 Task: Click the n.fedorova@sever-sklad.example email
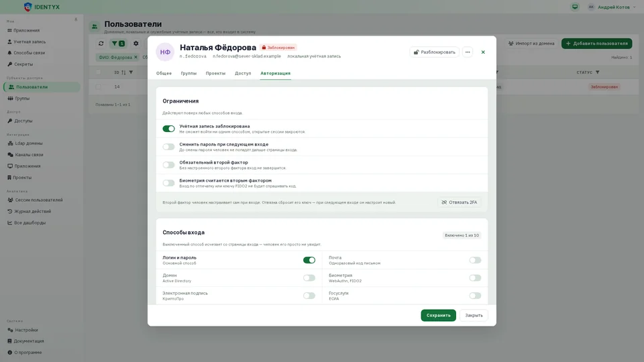pos(247,56)
